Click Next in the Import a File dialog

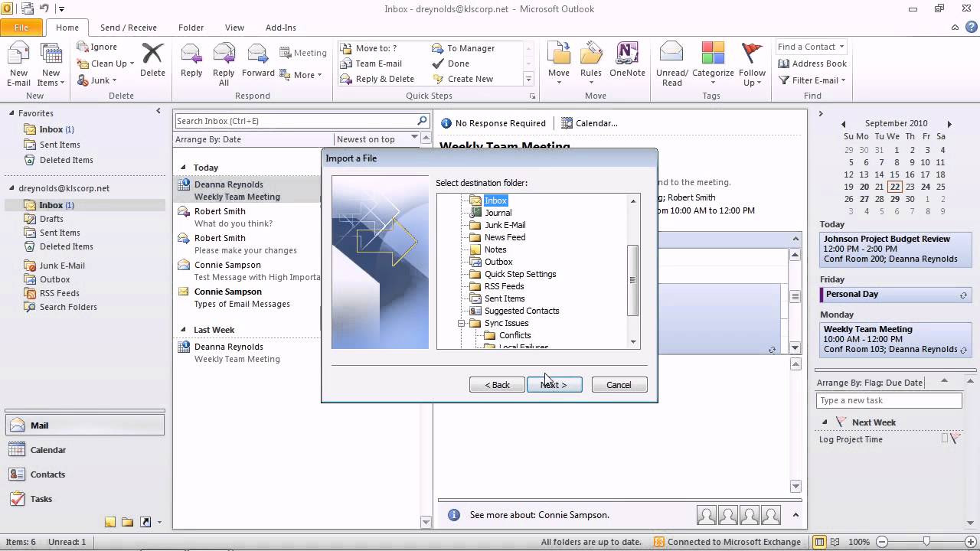pyautogui.click(x=554, y=385)
